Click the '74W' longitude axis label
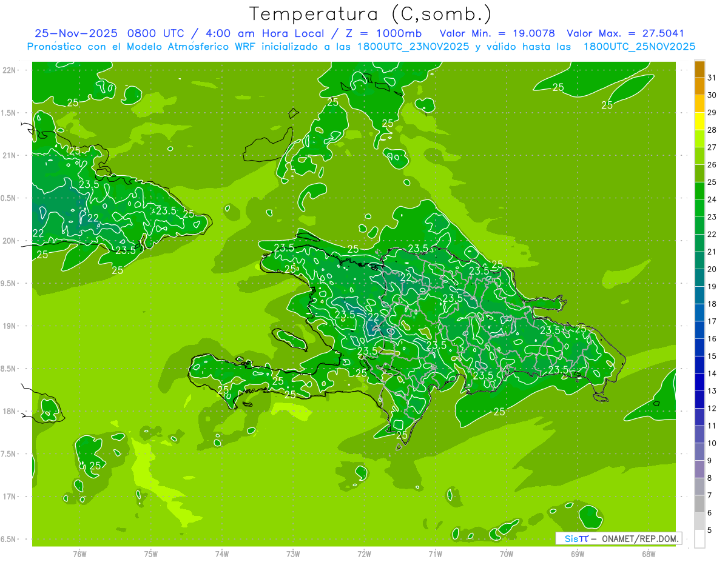 point(221,554)
